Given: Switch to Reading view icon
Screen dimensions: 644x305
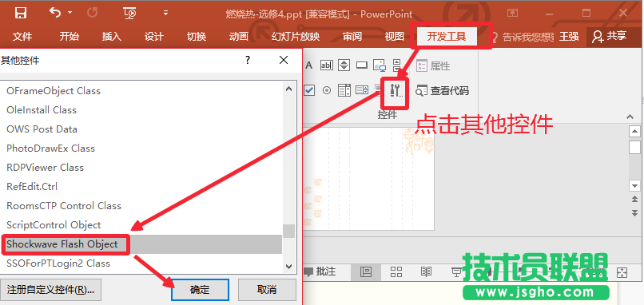Looking at the screenshot, I should click(x=427, y=271).
